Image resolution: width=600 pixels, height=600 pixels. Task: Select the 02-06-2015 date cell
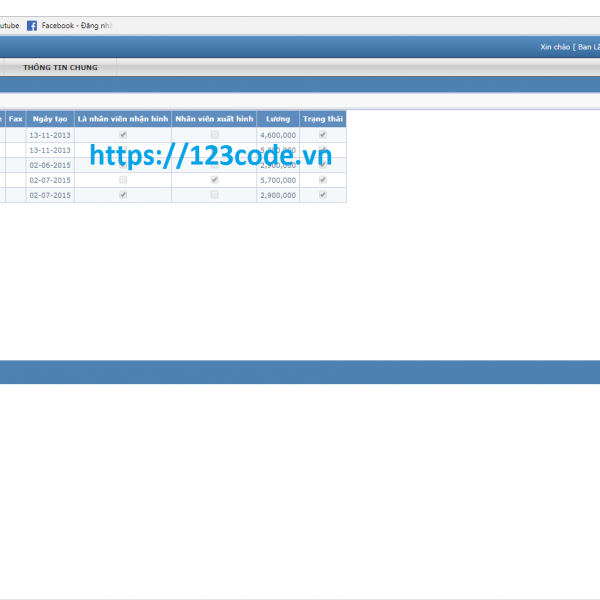coord(50,165)
